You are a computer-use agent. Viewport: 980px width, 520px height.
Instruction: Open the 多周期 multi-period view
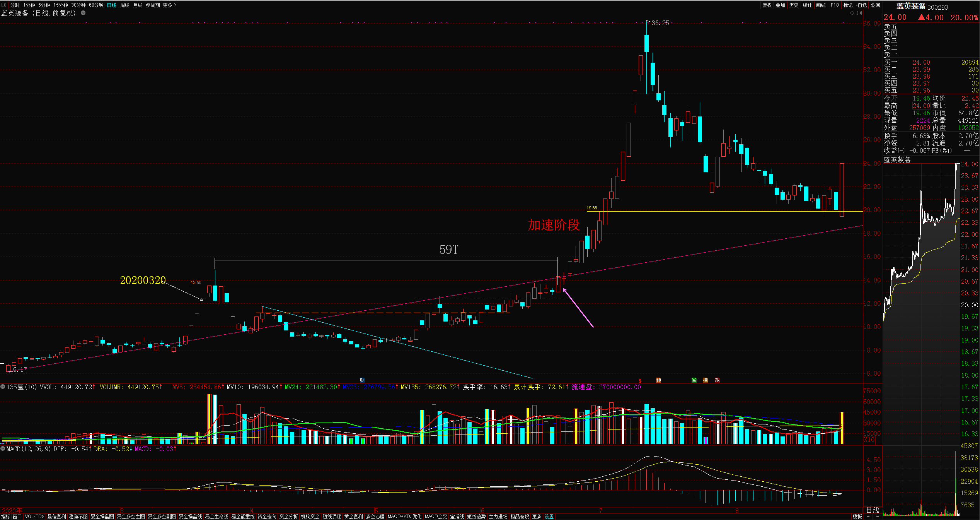coord(153,5)
